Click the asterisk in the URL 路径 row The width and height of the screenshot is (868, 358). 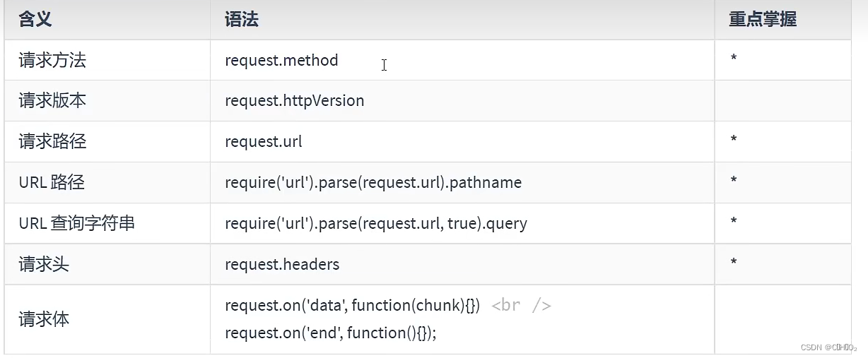[734, 181]
